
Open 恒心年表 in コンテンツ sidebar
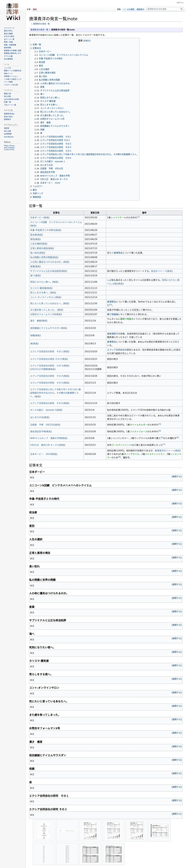pos(7,96)
